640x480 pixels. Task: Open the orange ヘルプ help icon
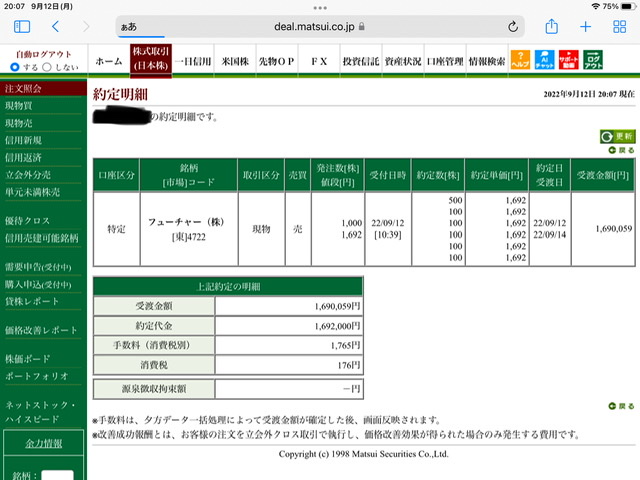[520, 60]
